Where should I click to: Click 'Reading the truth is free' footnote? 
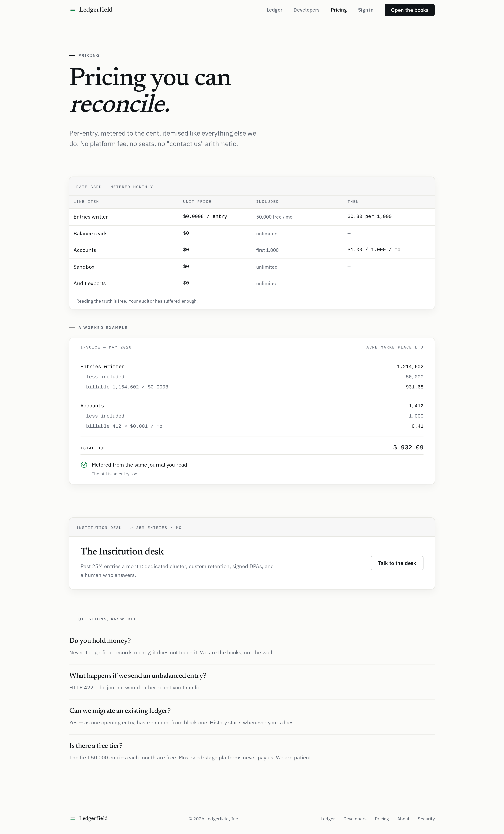point(137,301)
